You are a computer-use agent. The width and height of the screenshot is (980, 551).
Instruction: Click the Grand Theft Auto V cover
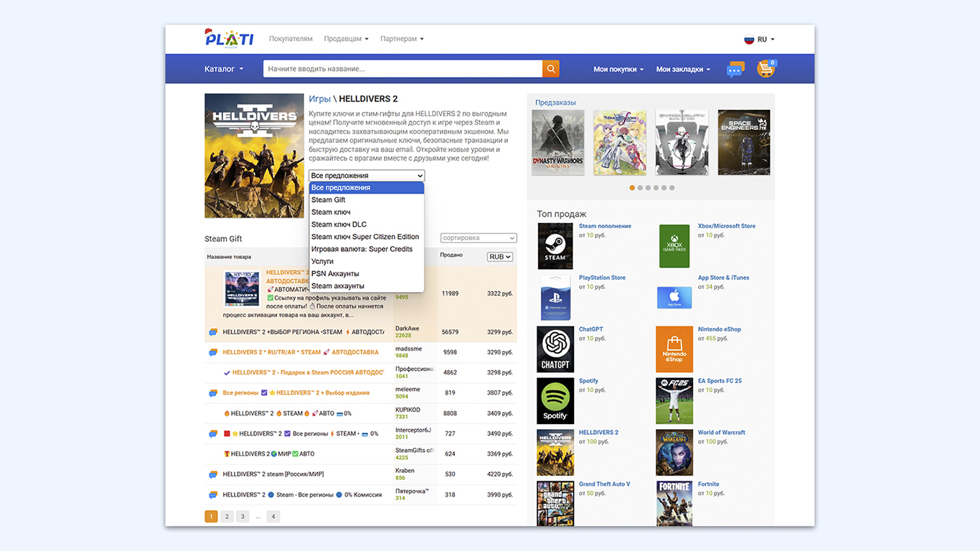(555, 504)
